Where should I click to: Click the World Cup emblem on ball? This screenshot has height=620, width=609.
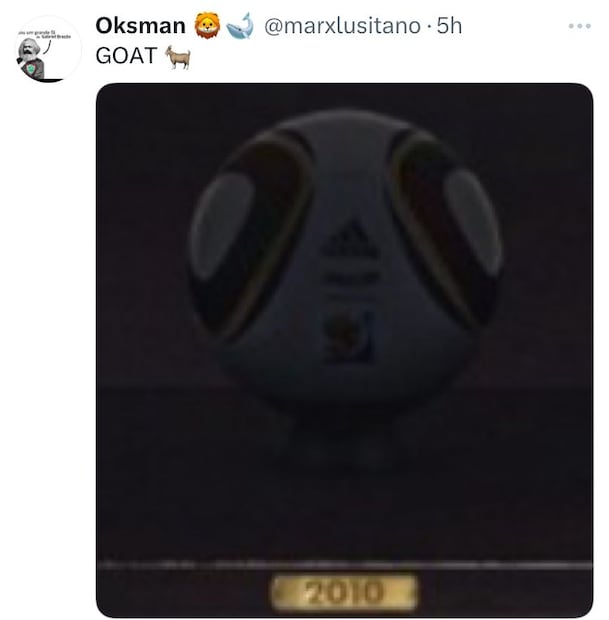tap(349, 335)
